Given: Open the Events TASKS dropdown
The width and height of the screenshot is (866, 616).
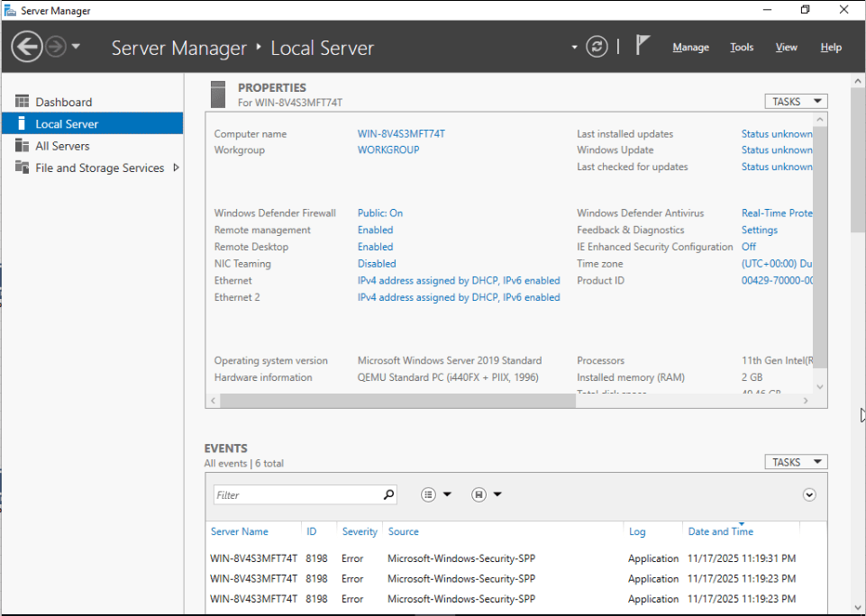Looking at the screenshot, I should pos(796,462).
